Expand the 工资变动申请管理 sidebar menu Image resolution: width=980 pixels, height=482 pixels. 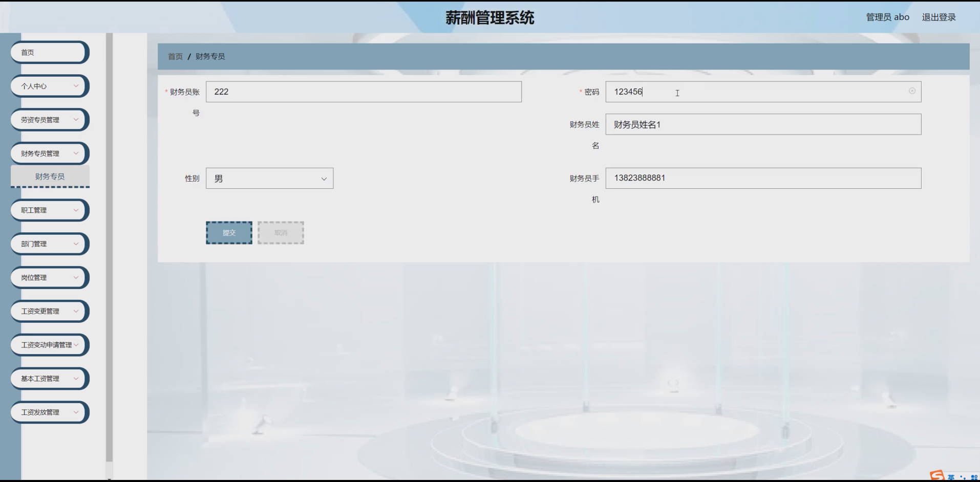(50, 345)
